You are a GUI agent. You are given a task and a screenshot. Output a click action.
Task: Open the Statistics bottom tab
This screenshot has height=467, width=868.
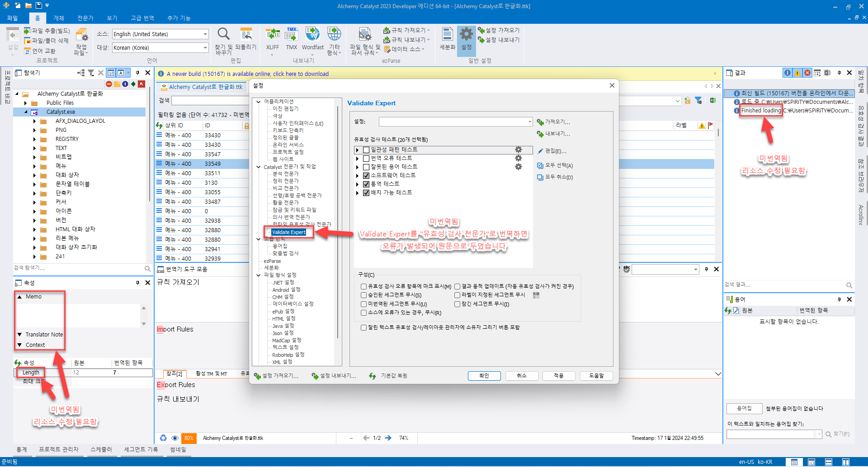(22, 449)
